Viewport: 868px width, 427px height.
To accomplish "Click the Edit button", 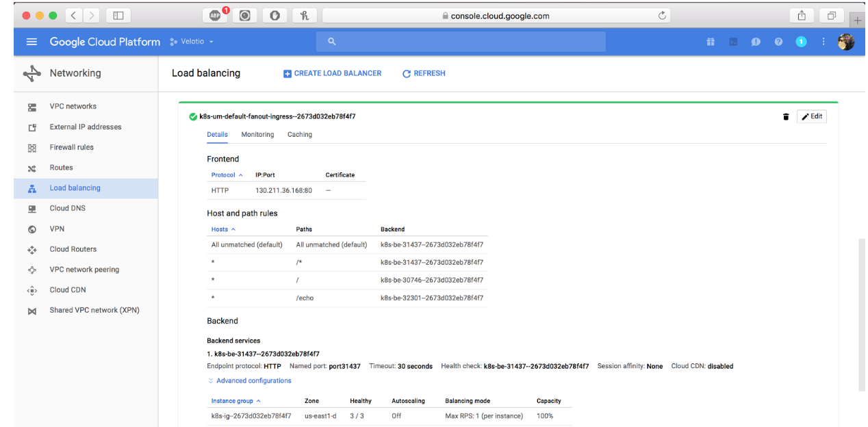I will (811, 117).
